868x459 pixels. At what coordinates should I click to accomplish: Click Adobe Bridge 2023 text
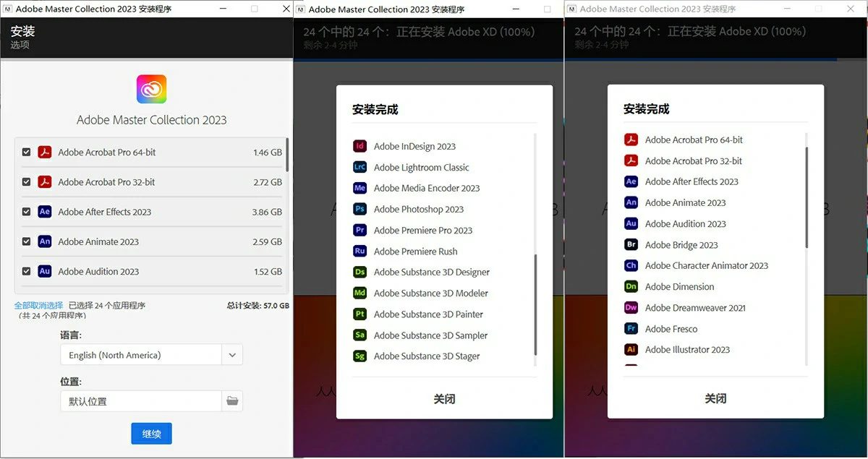[681, 244]
